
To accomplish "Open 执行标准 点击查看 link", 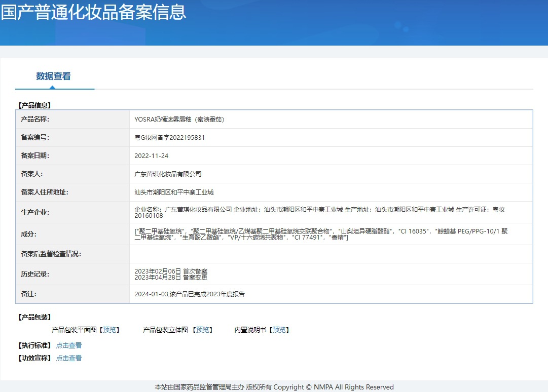I will pyautogui.click(x=69, y=345).
